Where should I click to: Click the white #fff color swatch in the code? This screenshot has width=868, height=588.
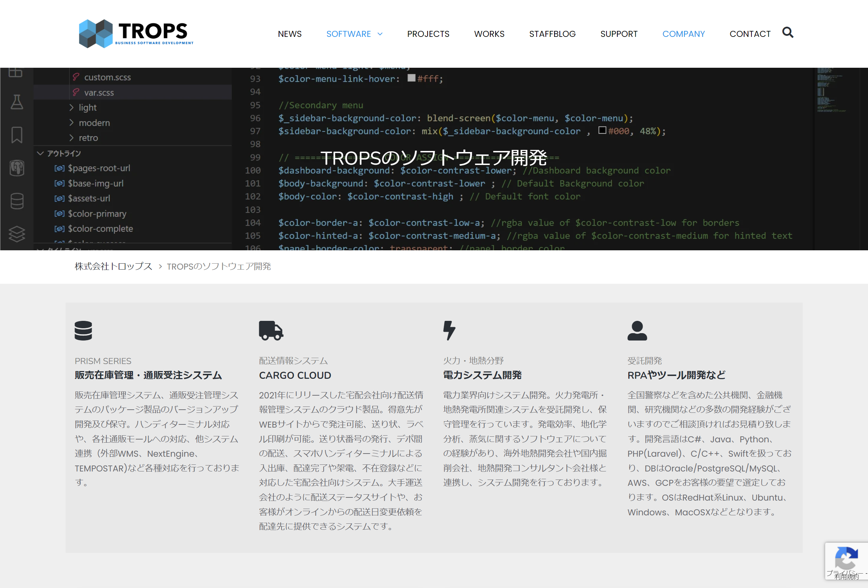(411, 78)
